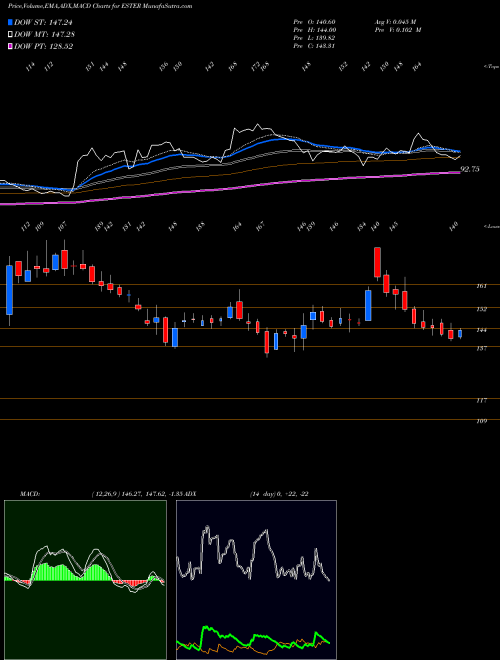Select the 'DOW PT: 128.52' legend text
The height and width of the screenshot is (660, 500).
coord(44,46)
